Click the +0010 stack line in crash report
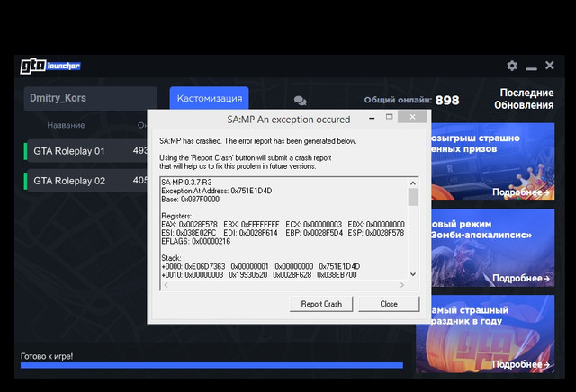 pos(259,275)
